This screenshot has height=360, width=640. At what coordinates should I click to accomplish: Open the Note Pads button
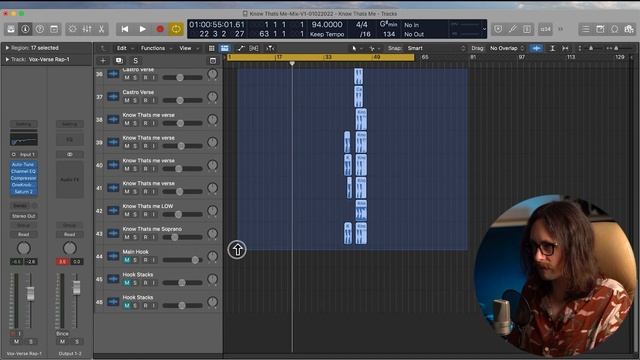tap(600, 29)
